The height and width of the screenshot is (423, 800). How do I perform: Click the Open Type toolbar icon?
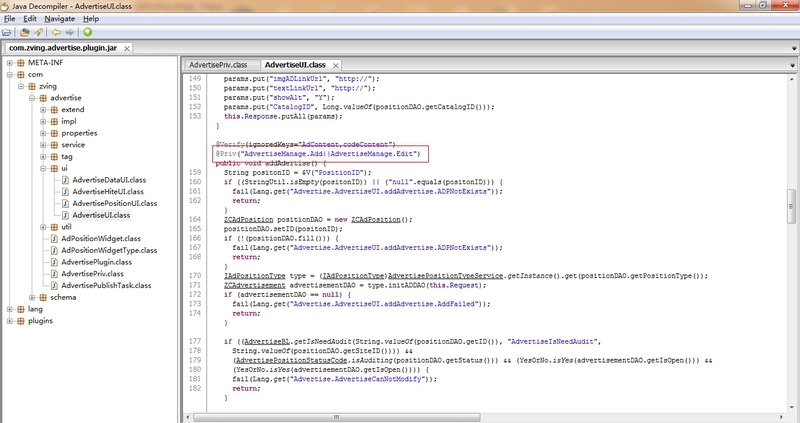click(x=23, y=32)
